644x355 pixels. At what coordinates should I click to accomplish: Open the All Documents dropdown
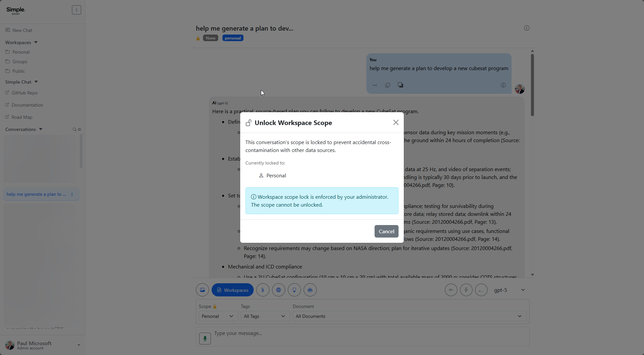pos(409,316)
